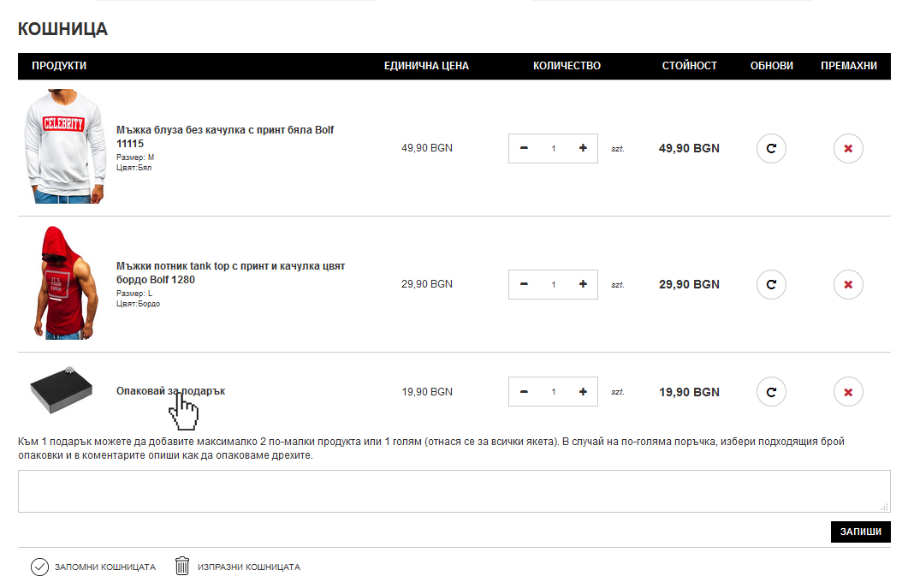Decrease gift wrapping quantity
The image size is (902, 588).
[x=524, y=392]
